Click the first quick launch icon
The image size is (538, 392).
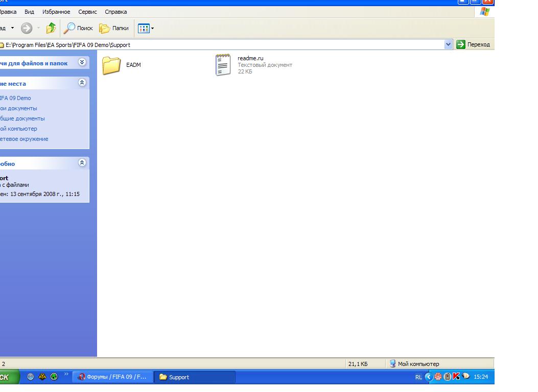[31, 377]
